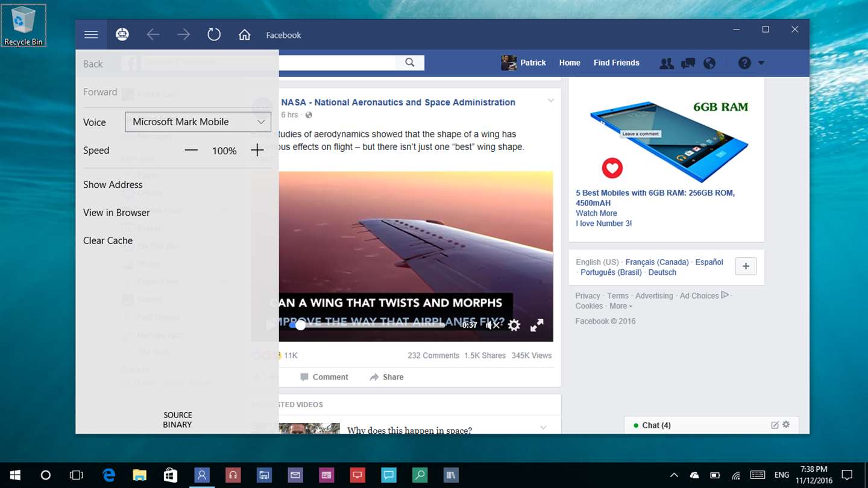Open the Facebook messages icon

point(688,63)
